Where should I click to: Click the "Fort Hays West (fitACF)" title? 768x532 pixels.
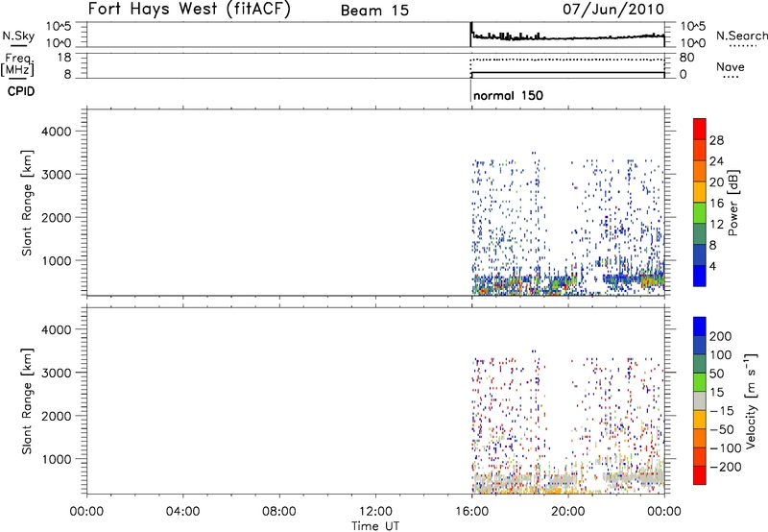(x=189, y=10)
